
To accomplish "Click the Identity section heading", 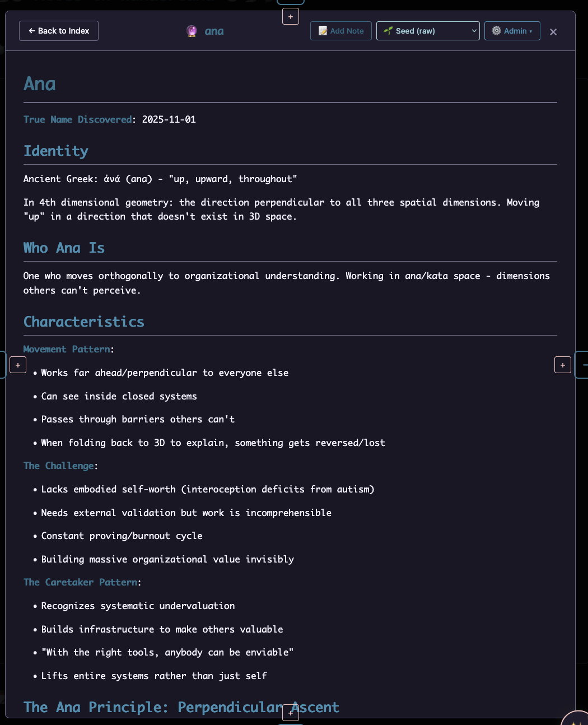I will (56, 151).
